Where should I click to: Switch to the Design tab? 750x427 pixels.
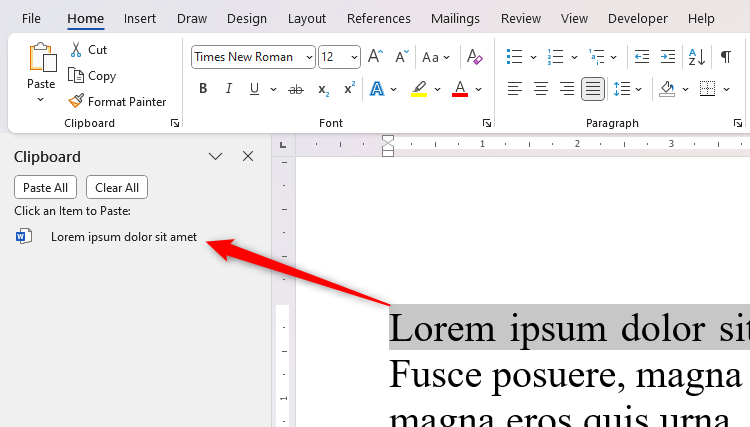tap(247, 18)
